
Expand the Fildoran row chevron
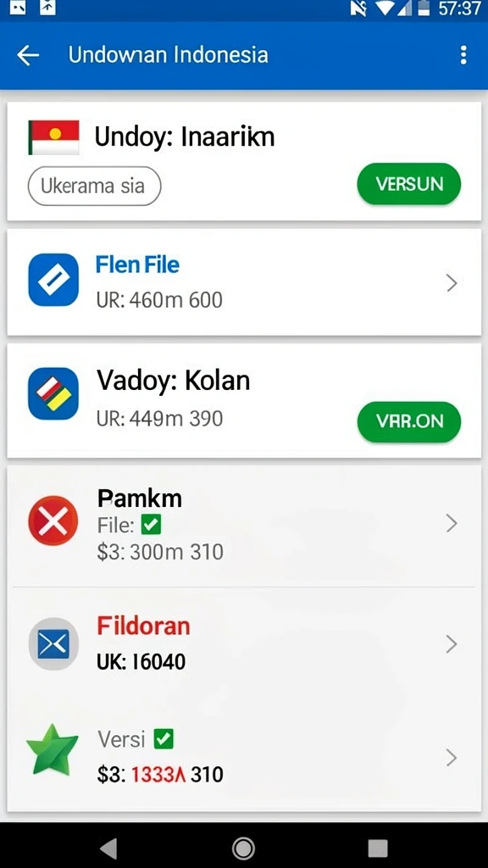pyautogui.click(x=452, y=644)
